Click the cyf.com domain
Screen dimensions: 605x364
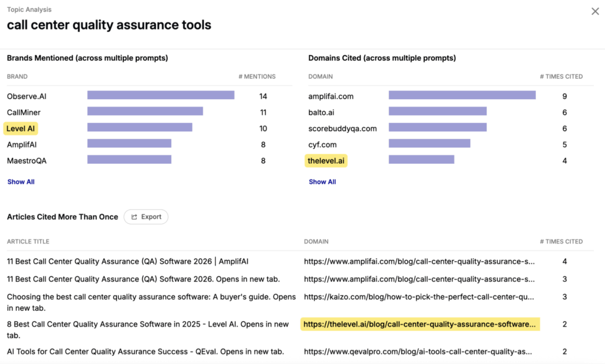[x=322, y=145]
